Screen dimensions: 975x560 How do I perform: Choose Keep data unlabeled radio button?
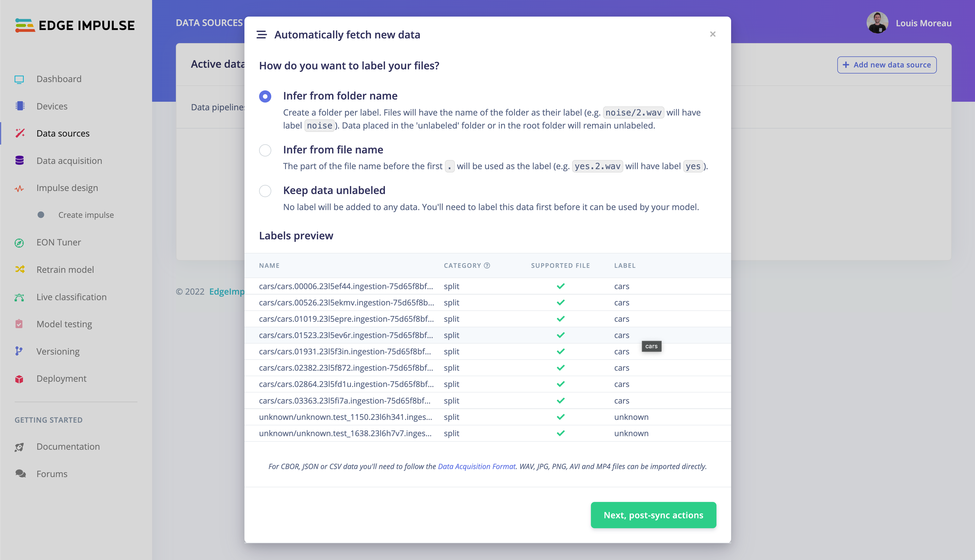pyautogui.click(x=265, y=191)
